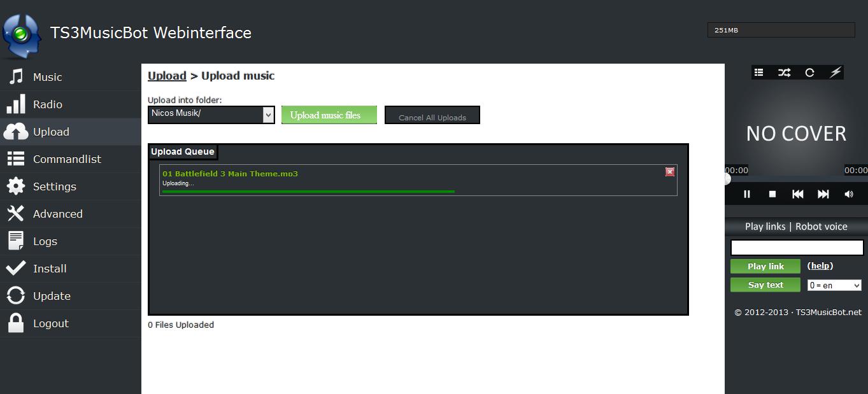This screenshot has width=868, height=394.
Task: Click the Uploading... status text
Action: 178,183
